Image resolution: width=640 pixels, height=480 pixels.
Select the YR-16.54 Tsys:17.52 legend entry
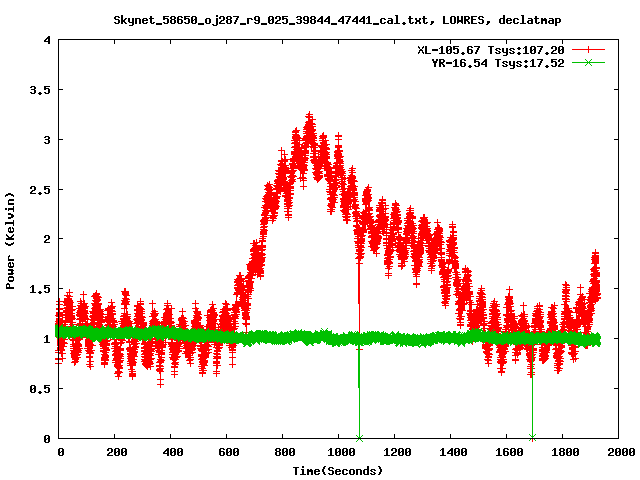498,63
